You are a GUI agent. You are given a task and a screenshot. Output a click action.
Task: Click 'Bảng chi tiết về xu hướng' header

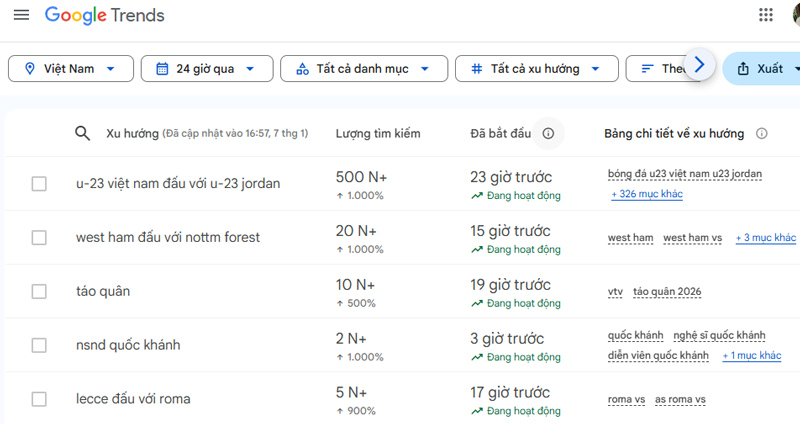[x=674, y=134]
